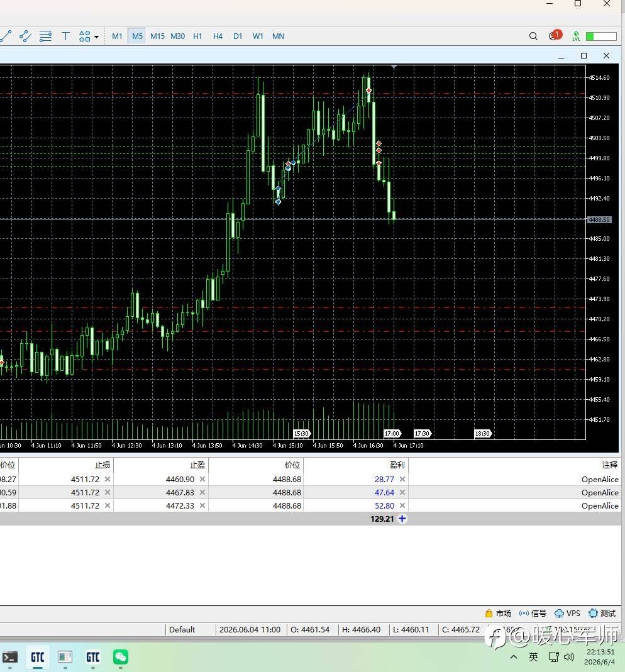The image size is (625, 672).
Task: Expand the hidden system tray icons chevron
Action: click(x=514, y=656)
